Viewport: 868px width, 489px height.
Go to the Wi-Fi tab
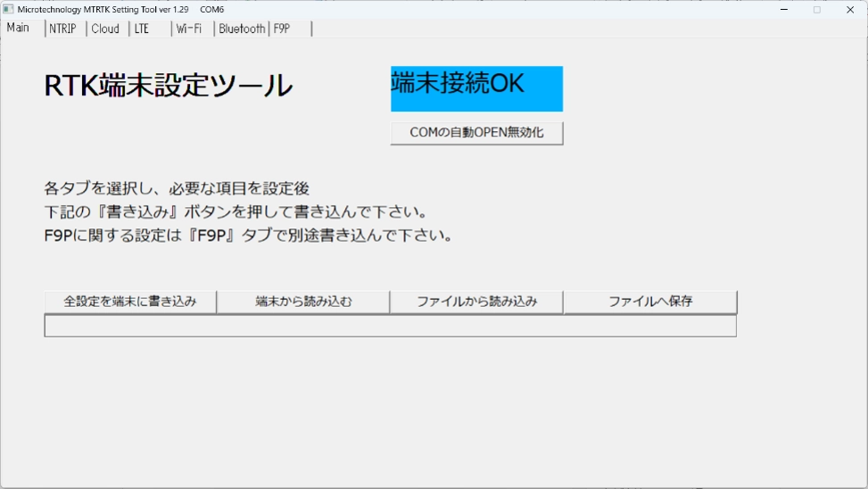tap(193, 29)
